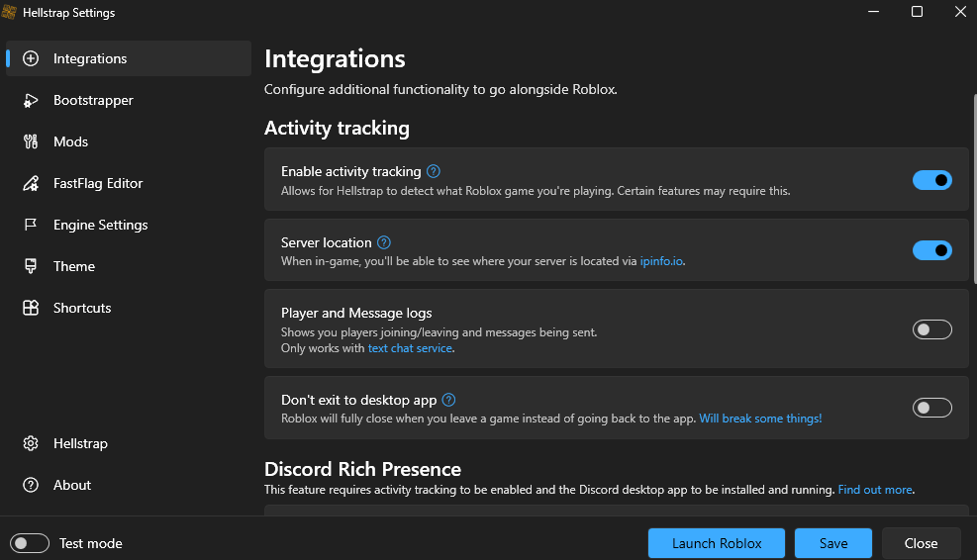Disable the Server location toggle
This screenshot has height=560, width=977.
click(932, 250)
